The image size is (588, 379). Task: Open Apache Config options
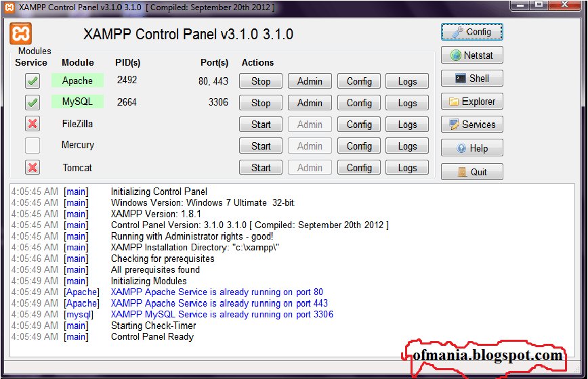(359, 81)
